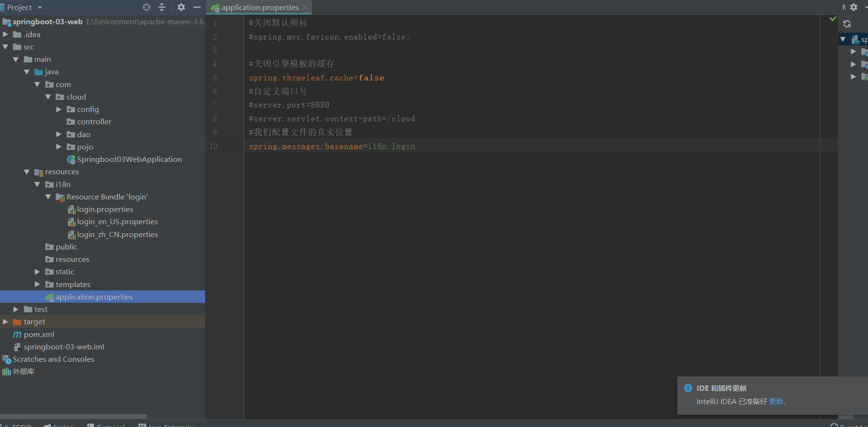
Task: Expand the static folder
Action: 37,271
